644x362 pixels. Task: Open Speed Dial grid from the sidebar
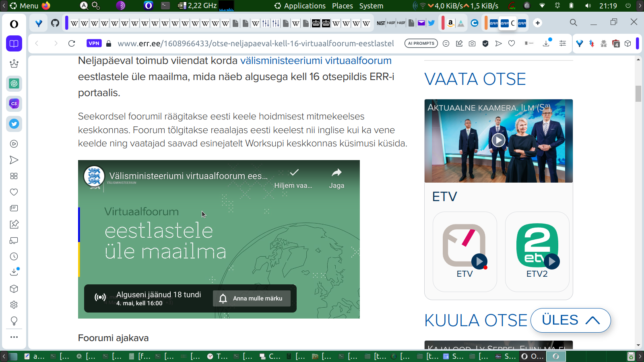14,176
